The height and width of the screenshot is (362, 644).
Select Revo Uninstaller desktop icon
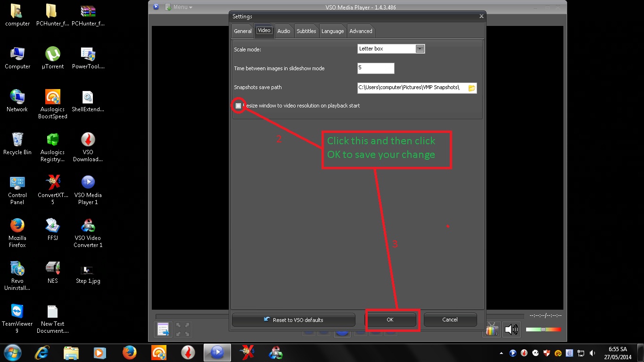[17, 276]
